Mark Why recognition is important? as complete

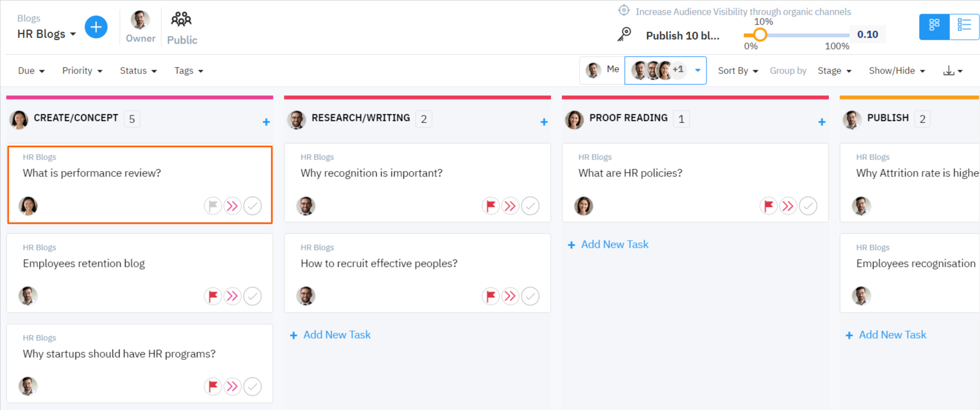coord(530,206)
